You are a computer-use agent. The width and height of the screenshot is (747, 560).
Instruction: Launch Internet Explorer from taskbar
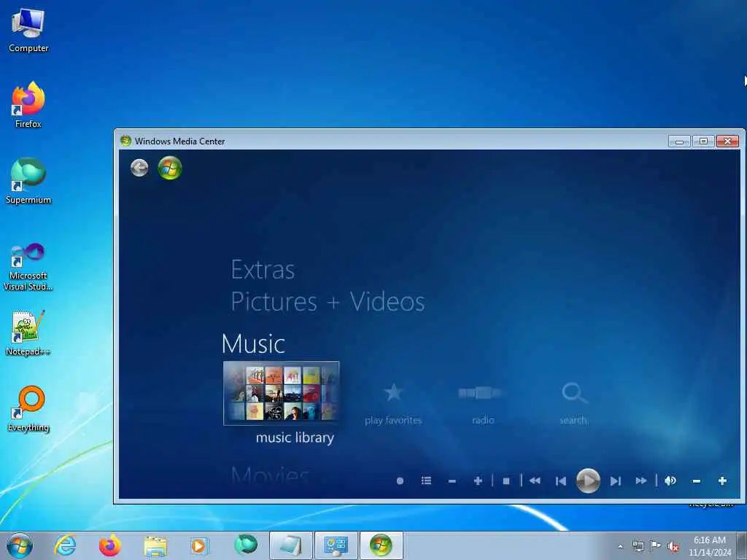coord(65,545)
